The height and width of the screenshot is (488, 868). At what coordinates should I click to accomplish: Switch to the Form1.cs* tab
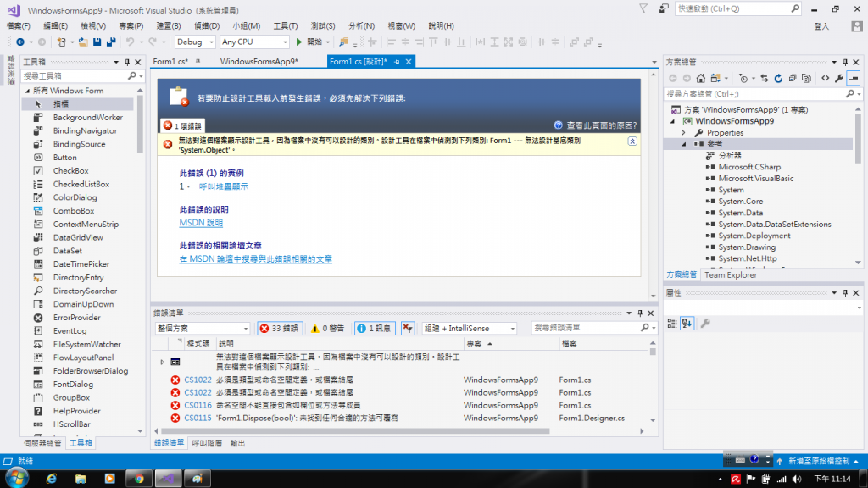point(170,61)
